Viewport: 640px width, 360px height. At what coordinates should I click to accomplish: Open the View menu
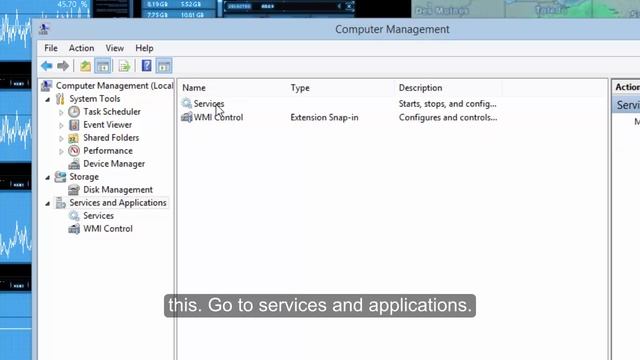click(x=115, y=48)
